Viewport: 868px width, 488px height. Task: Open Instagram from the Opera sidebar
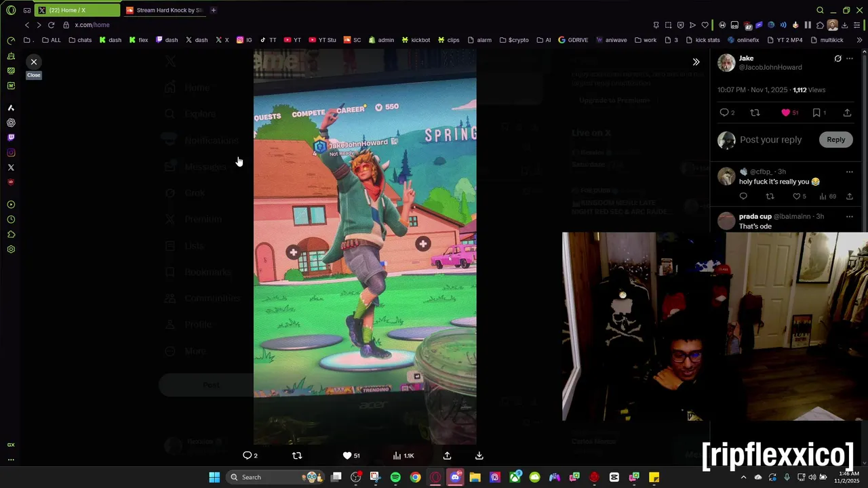(11, 152)
